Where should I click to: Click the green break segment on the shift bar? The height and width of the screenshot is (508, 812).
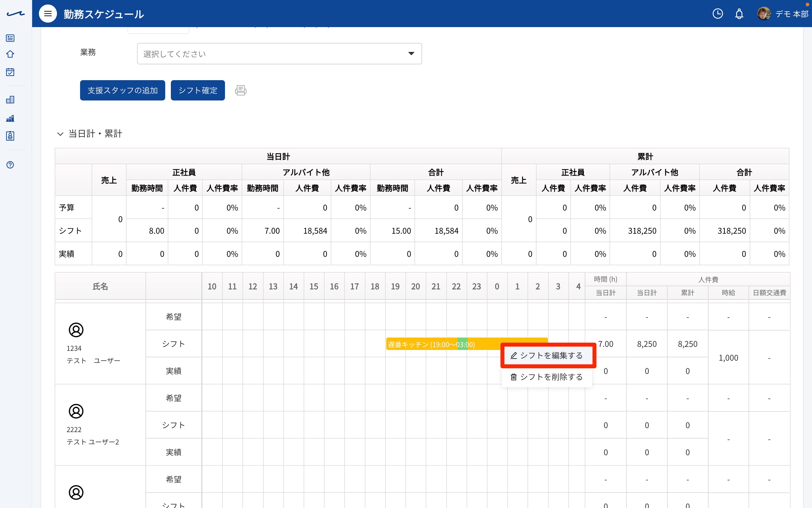pyautogui.click(x=462, y=344)
